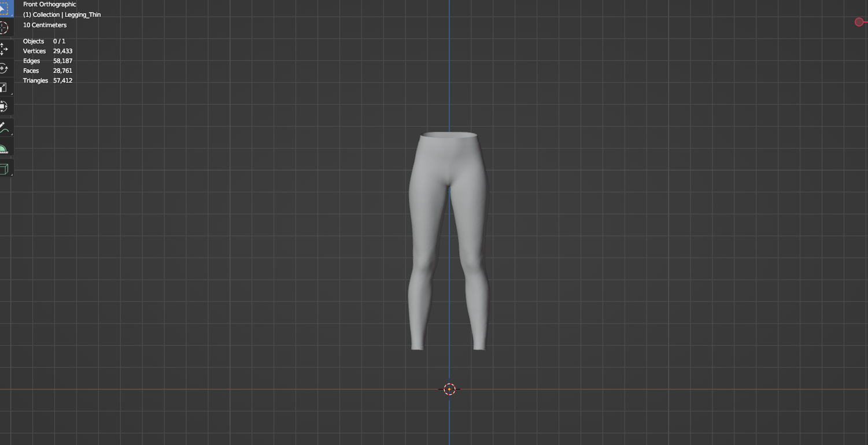Select the 3D Cursor tool
The height and width of the screenshot is (445, 868).
tap(5, 28)
